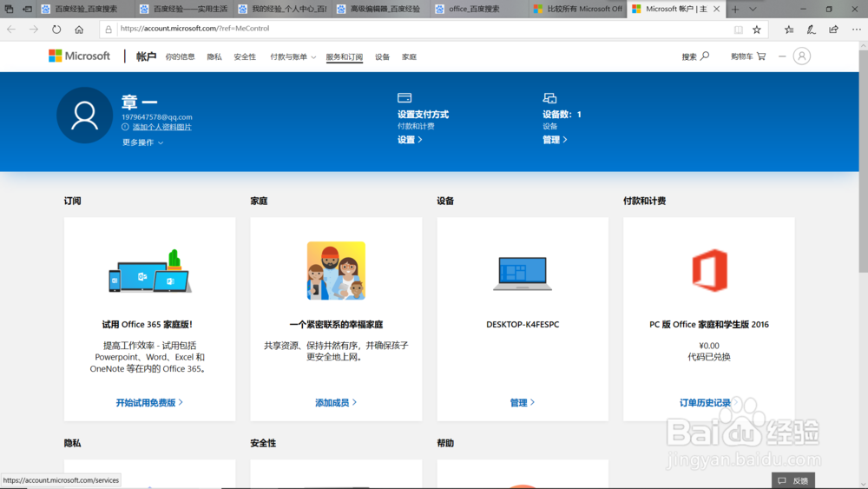This screenshot has height=489, width=868.
Task: Click the red Office logo icon
Action: pos(710,270)
